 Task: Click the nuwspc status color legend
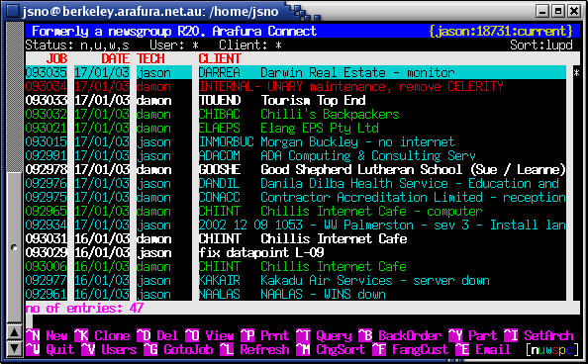click(x=550, y=349)
